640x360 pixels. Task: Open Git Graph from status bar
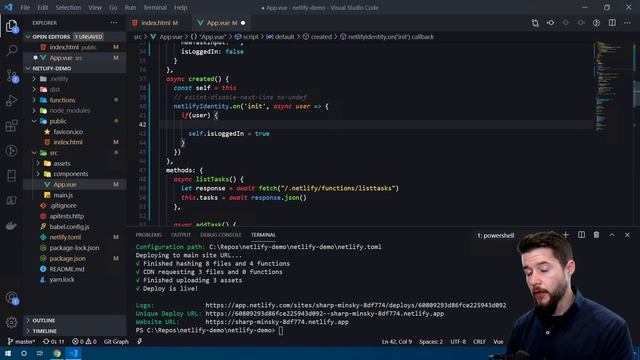(x=116, y=342)
